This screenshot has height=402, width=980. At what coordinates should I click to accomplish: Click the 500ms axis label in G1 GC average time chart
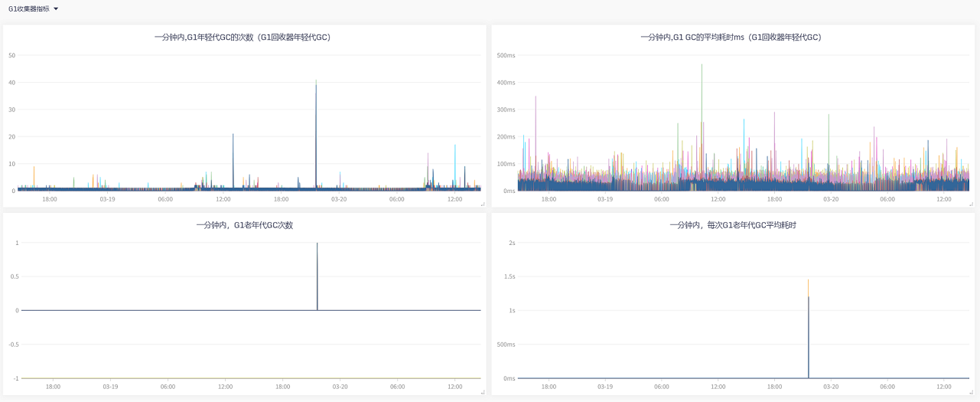[506, 55]
